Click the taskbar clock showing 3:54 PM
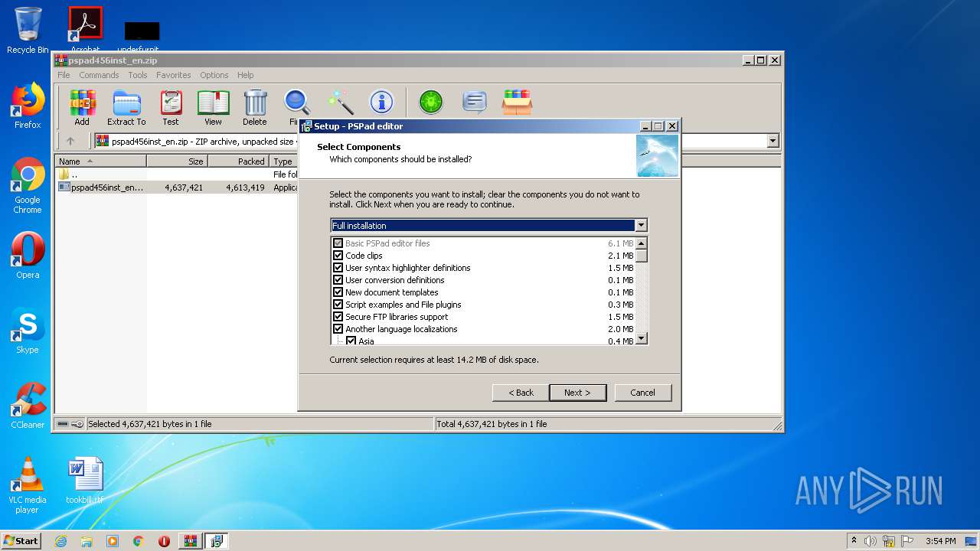Viewport: 980px width, 551px height. pyautogui.click(x=940, y=541)
